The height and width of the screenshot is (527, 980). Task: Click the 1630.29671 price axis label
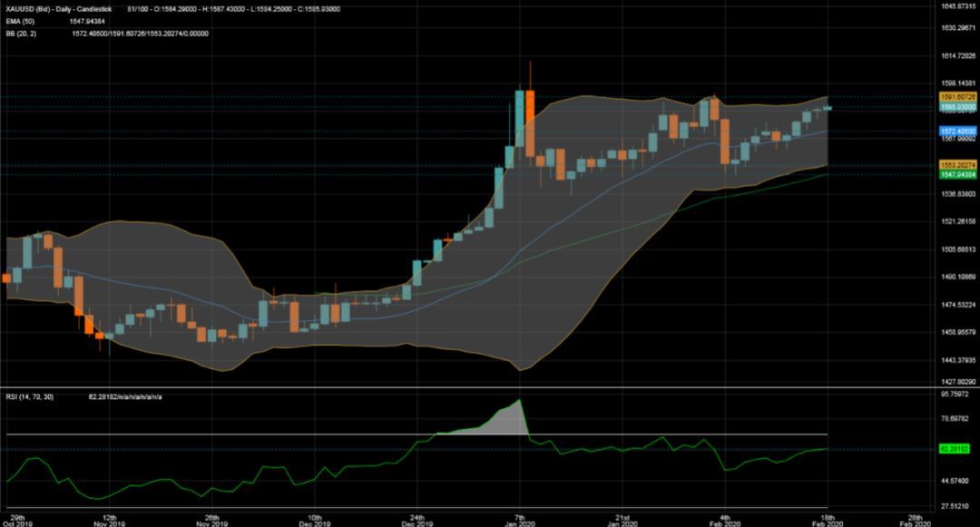point(958,28)
